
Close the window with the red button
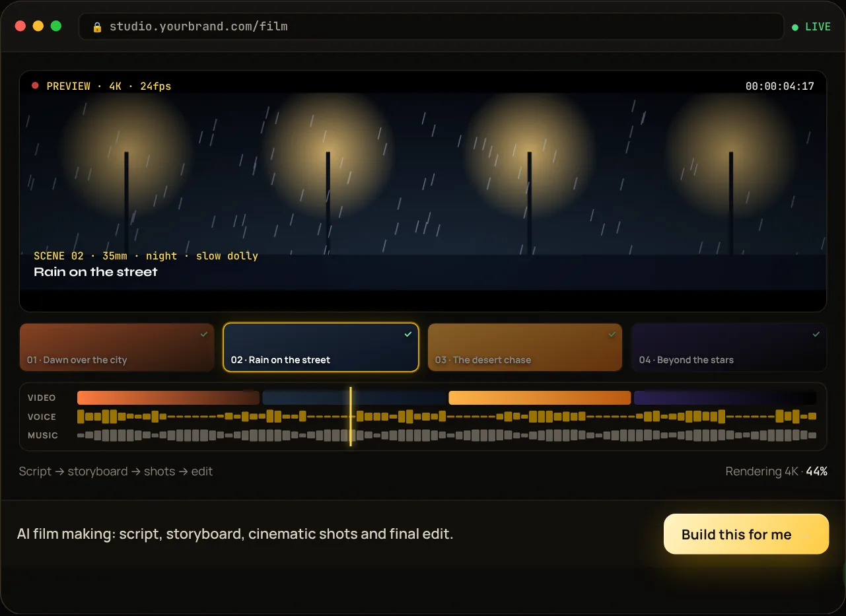(20, 26)
